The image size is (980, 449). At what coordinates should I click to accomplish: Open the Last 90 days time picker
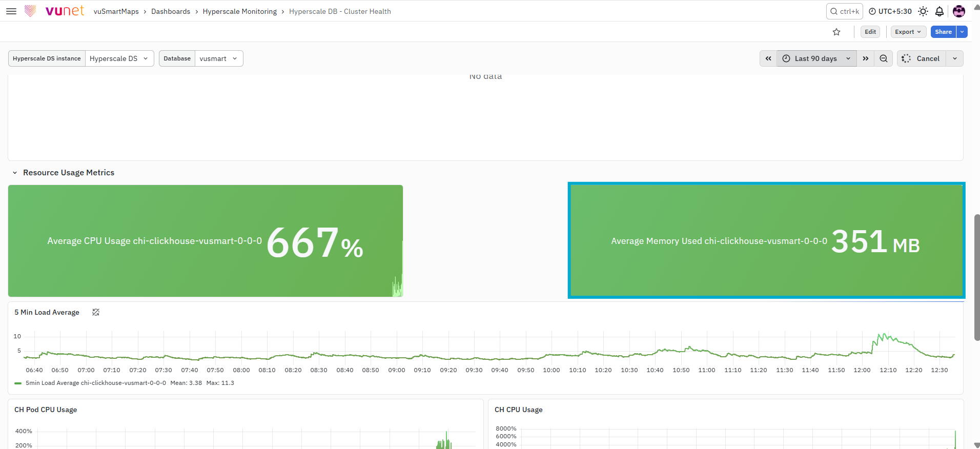coord(816,58)
